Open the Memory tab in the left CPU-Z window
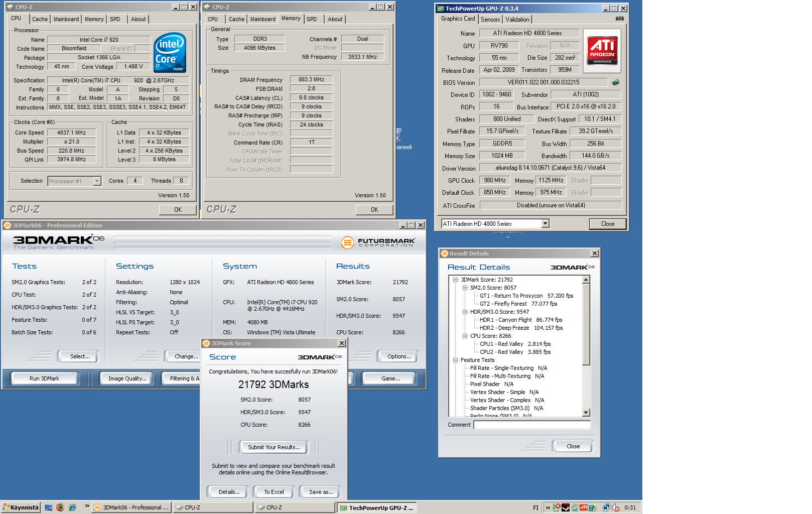This screenshot has width=812, height=514. coord(94,19)
